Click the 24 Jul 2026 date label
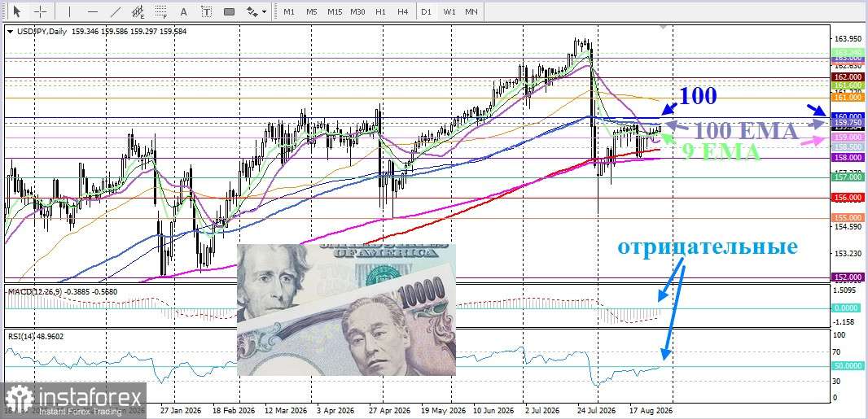Image resolution: width=868 pixels, height=419 pixels. tap(596, 411)
